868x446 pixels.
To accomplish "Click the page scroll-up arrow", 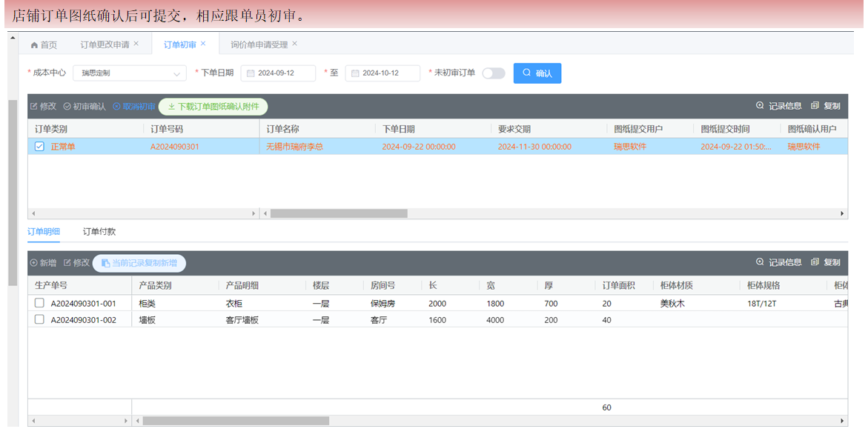I will click(x=13, y=39).
